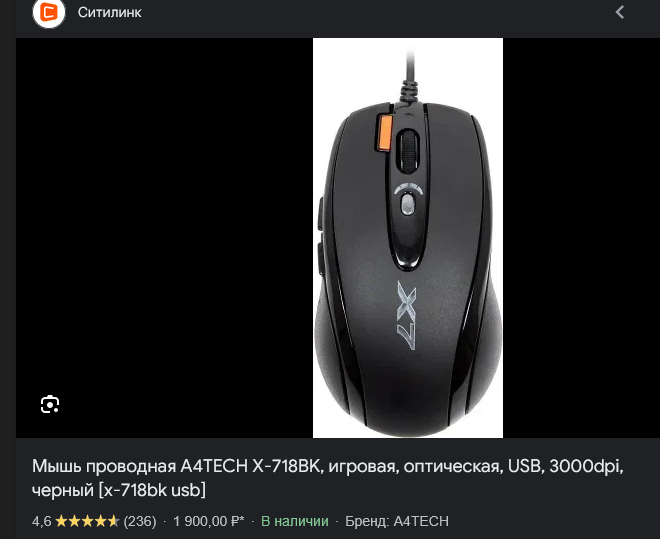Click the green В наличии status
660x539 pixels.
[x=295, y=521]
